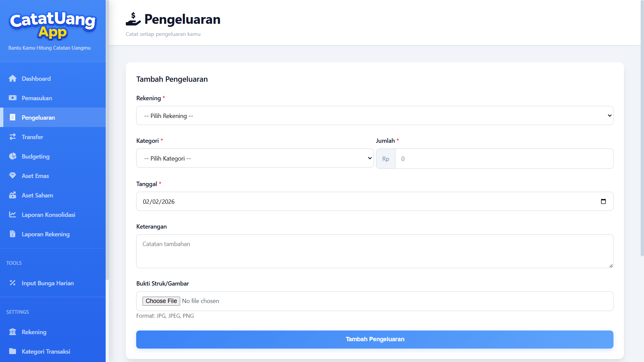Click the Dashboard home icon
The height and width of the screenshot is (362, 644).
click(13, 78)
